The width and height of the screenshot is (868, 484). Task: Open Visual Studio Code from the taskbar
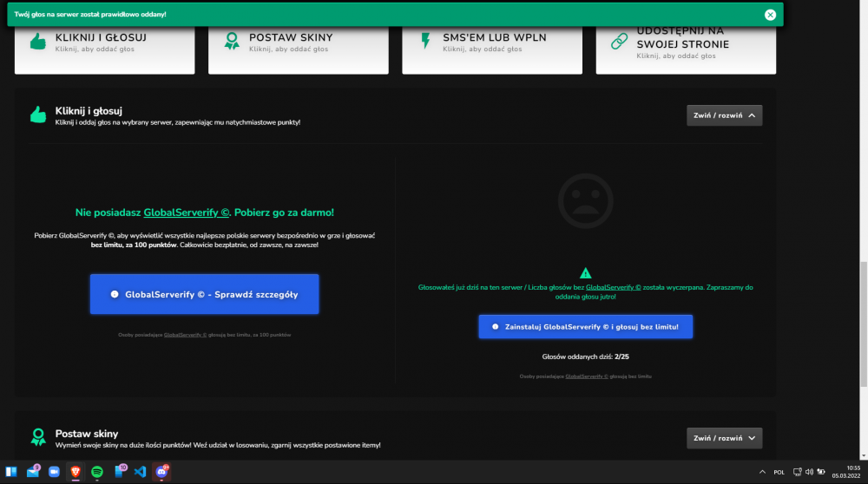pyautogui.click(x=140, y=472)
